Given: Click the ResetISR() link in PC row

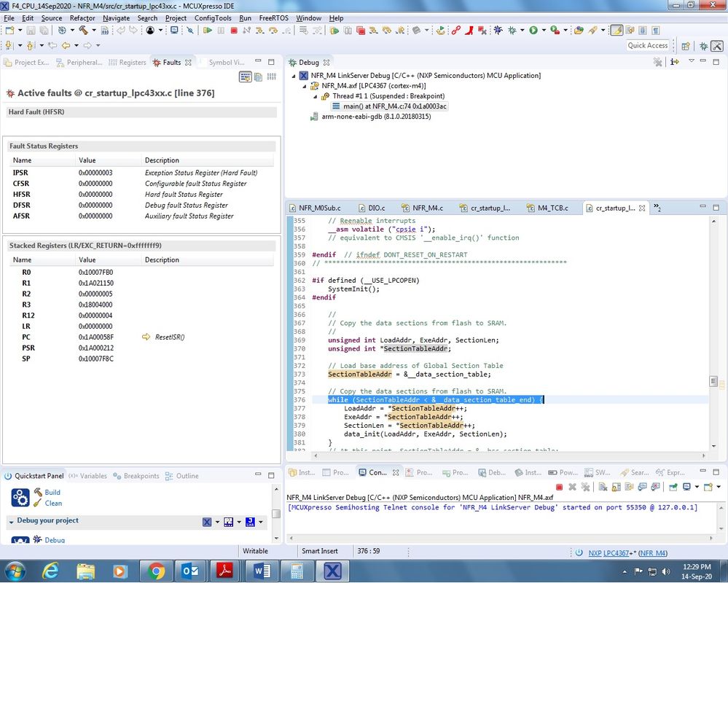Looking at the screenshot, I should (x=170, y=337).
